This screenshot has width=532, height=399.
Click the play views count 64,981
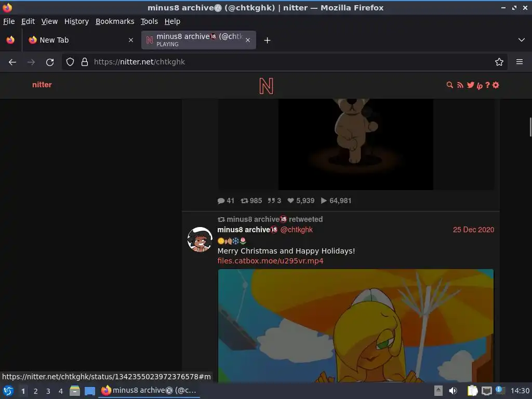click(x=336, y=201)
